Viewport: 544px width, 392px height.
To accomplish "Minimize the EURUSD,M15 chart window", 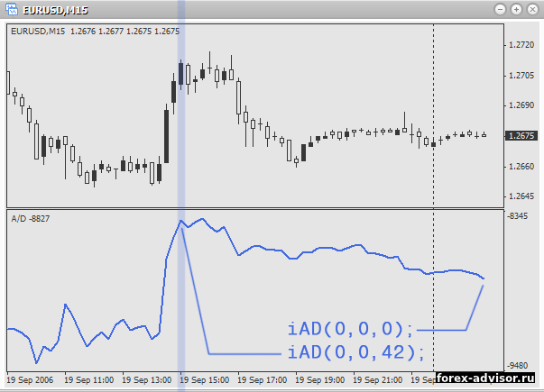I will pyautogui.click(x=500, y=9).
